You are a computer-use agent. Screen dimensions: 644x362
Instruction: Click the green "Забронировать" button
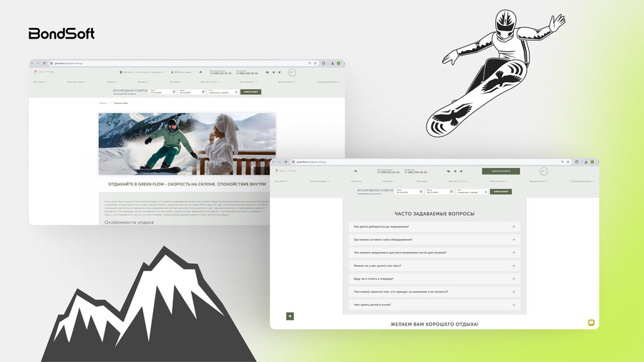click(x=501, y=172)
